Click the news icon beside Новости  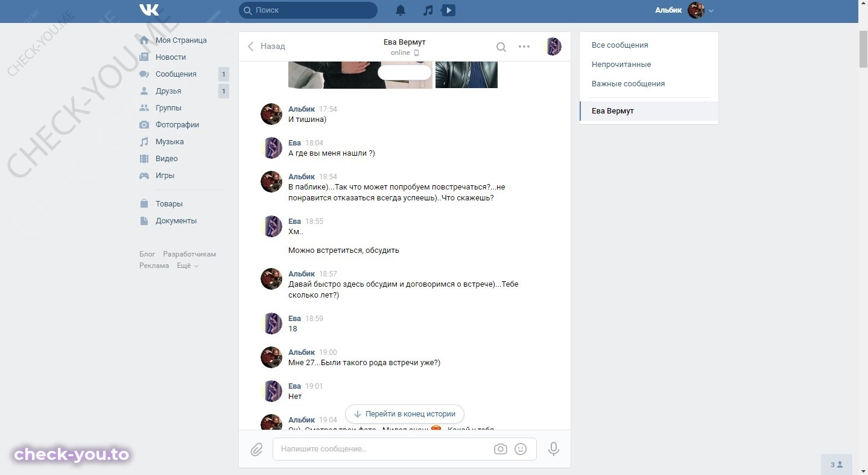coord(144,57)
